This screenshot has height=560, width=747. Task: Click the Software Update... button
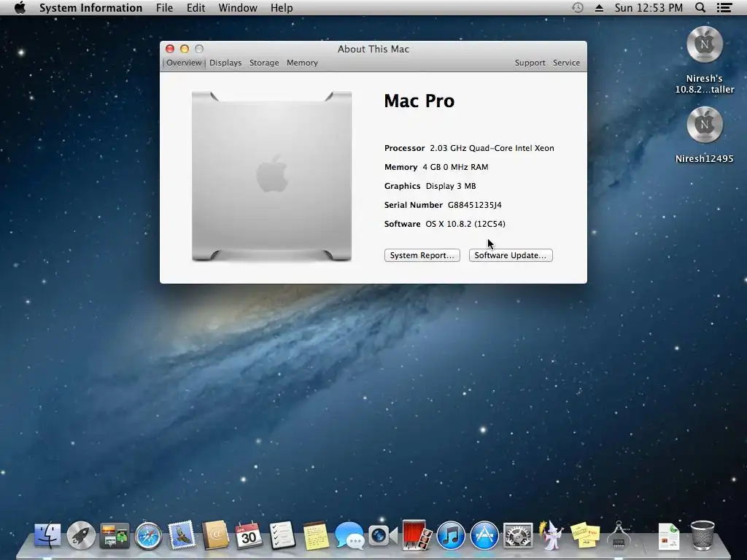tap(510, 255)
